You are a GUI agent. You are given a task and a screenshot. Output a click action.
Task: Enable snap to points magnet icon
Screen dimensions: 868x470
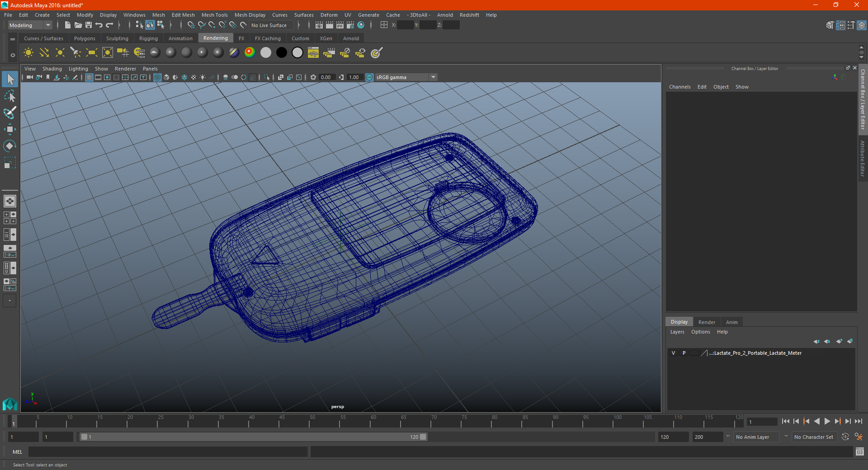click(212, 25)
